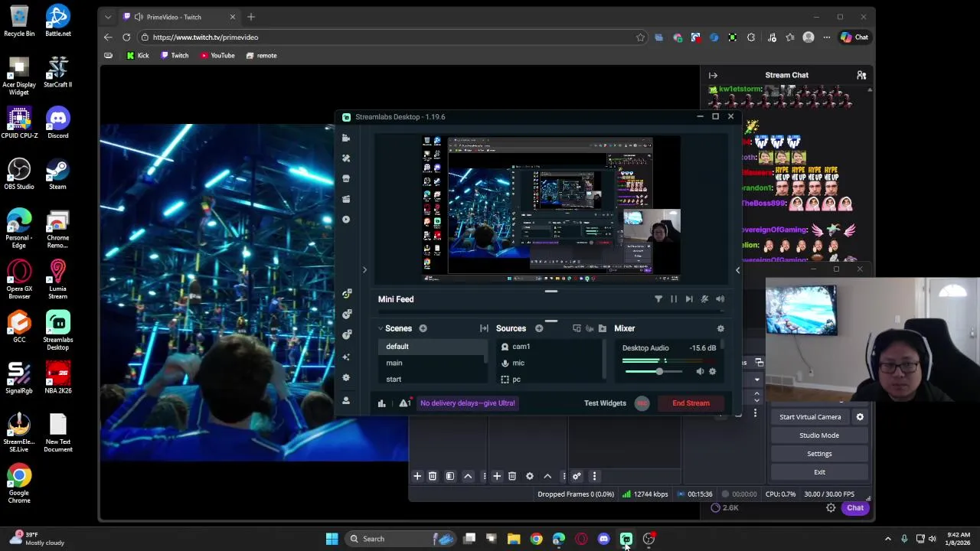Open the scene transitions icon next to Scenes
980x551 pixels.
coord(484,328)
